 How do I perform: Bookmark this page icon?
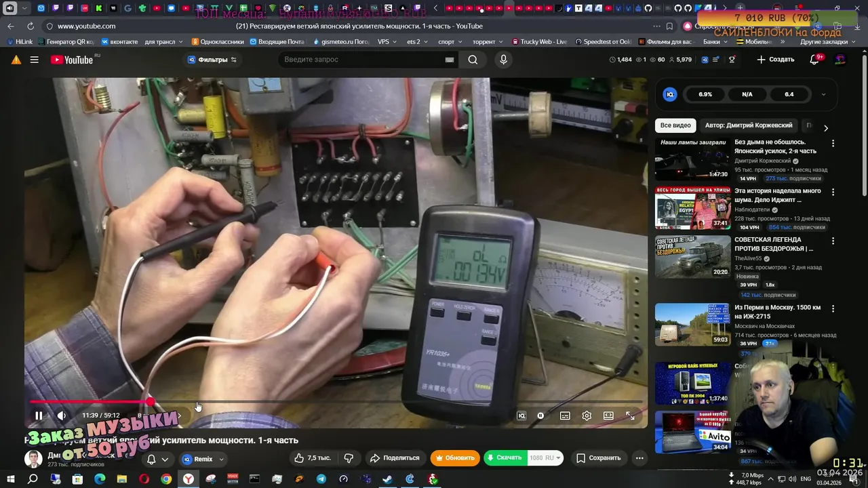669,26
